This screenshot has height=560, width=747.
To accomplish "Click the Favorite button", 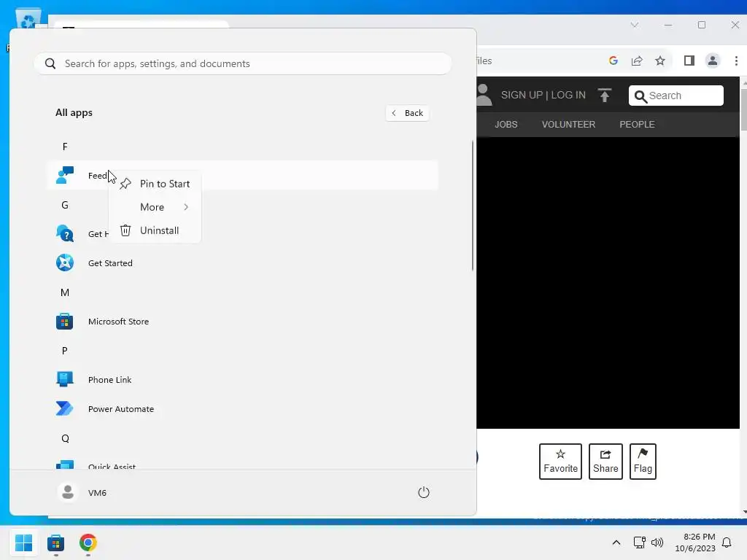I will (x=560, y=462).
